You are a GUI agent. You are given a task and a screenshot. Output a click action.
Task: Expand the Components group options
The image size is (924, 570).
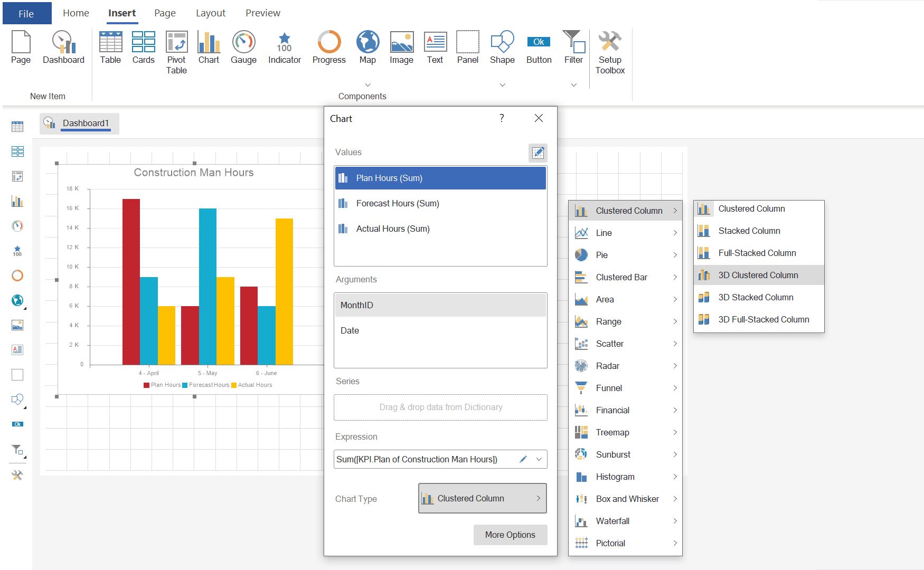(367, 84)
